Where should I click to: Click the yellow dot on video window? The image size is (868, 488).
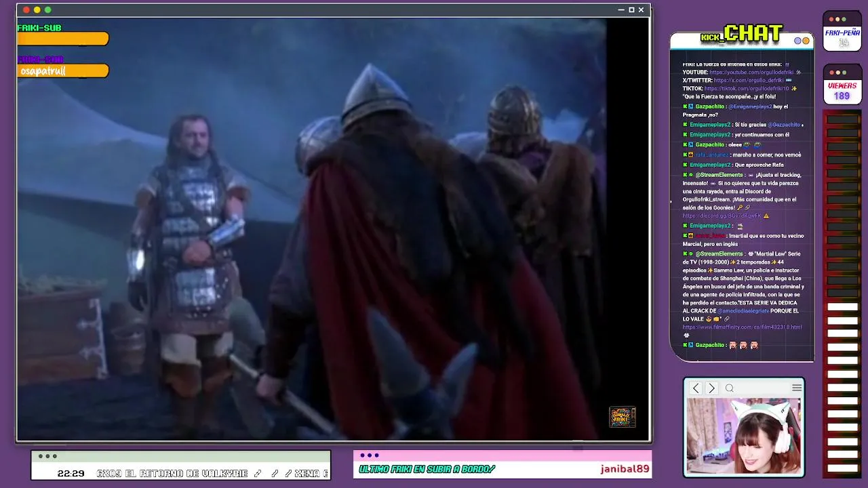click(x=37, y=10)
